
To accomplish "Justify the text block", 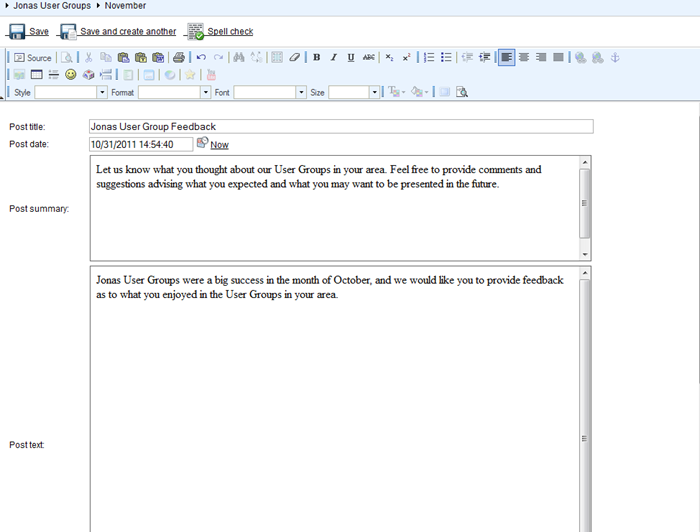I will (x=558, y=58).
